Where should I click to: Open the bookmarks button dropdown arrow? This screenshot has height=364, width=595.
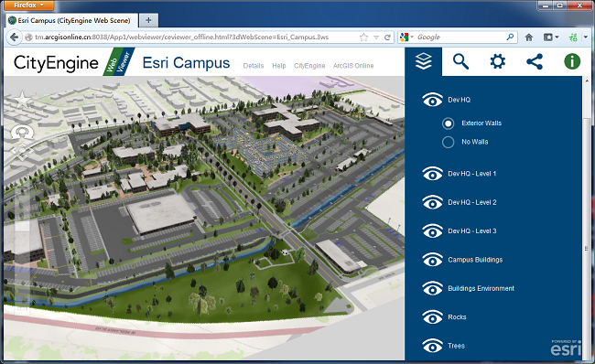557,37
